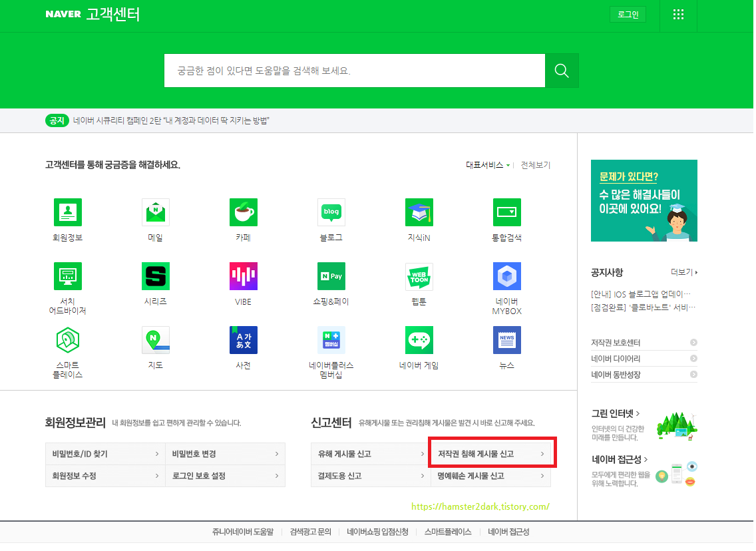Viewport: 756px width, 551px height.
Task: Open the IOS 블로그앱 업데이 notice
Action: (641, 295)
